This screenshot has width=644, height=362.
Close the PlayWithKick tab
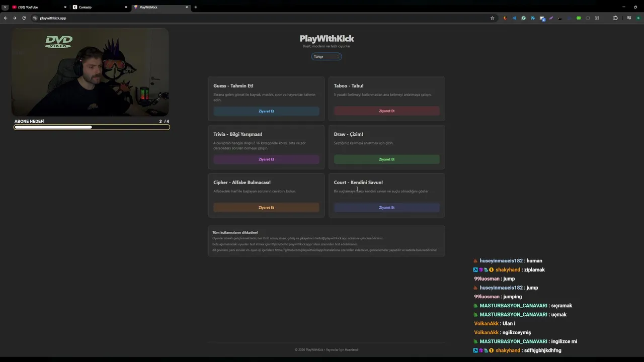[187, 7]
